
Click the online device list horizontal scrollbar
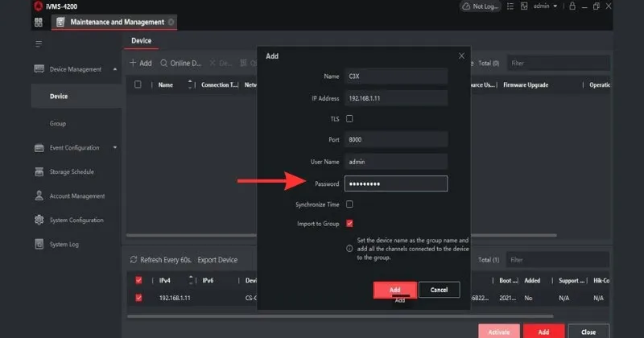pyautogui.click(x=340, y=316)
